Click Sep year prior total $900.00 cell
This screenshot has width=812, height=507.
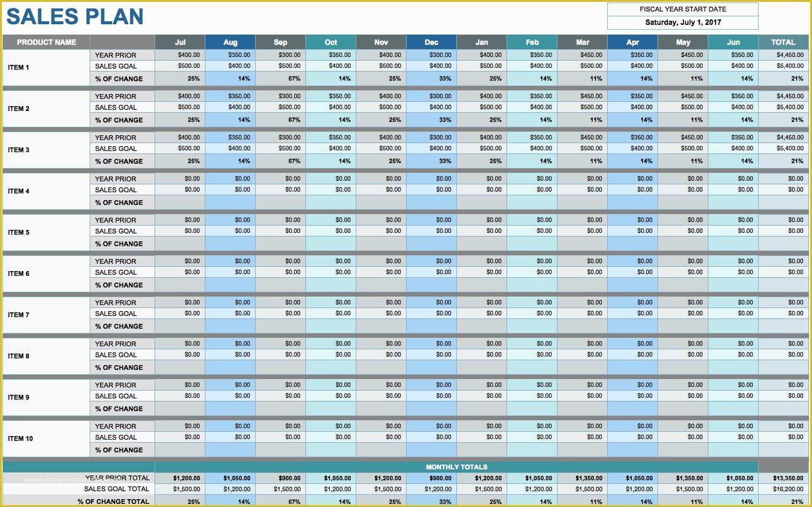coord(281,478)
